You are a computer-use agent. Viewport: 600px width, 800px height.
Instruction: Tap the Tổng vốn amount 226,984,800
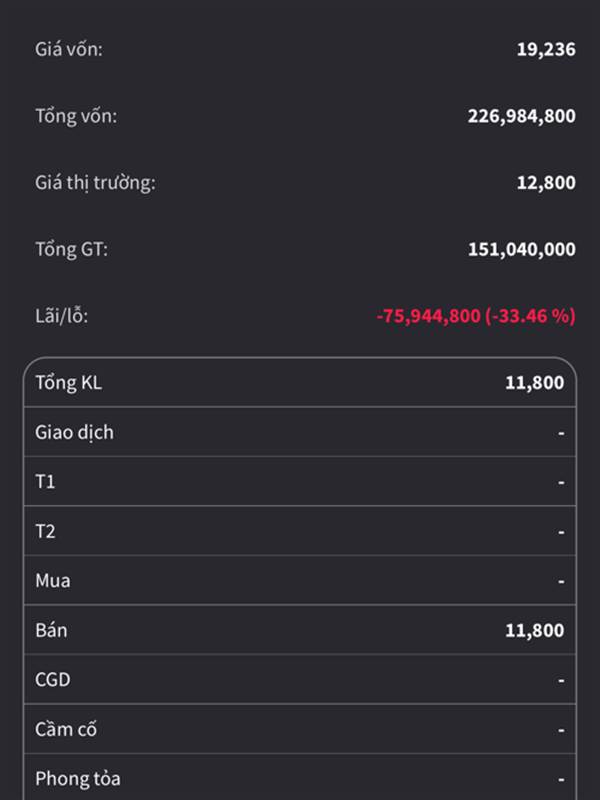point(521,116)
